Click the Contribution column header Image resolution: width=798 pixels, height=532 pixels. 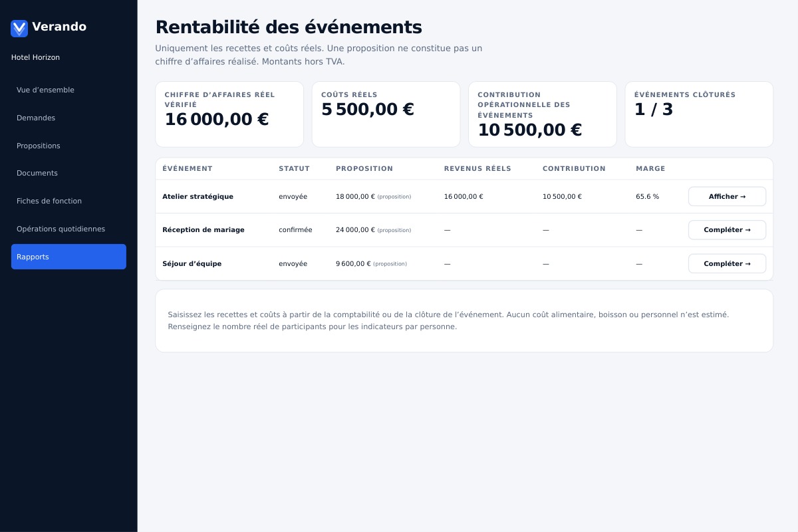click(x=574, y=169)
